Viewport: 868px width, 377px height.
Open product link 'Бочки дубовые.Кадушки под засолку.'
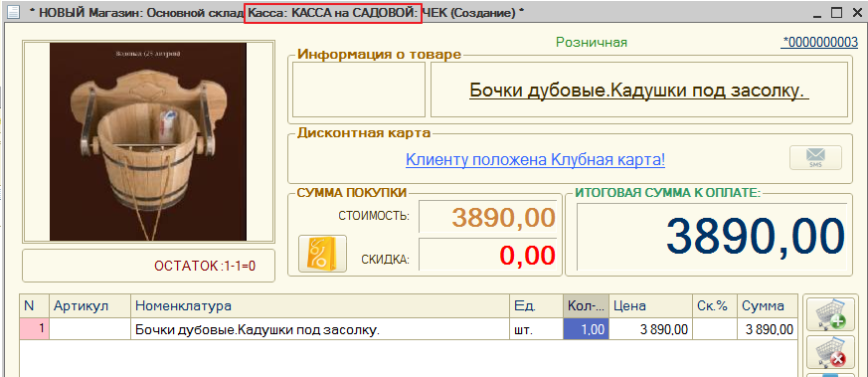[639, 90]
